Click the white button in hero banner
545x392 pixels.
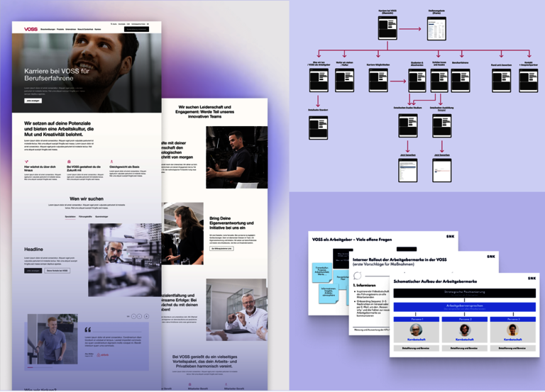pyautogui.click(x=33, y=101)
